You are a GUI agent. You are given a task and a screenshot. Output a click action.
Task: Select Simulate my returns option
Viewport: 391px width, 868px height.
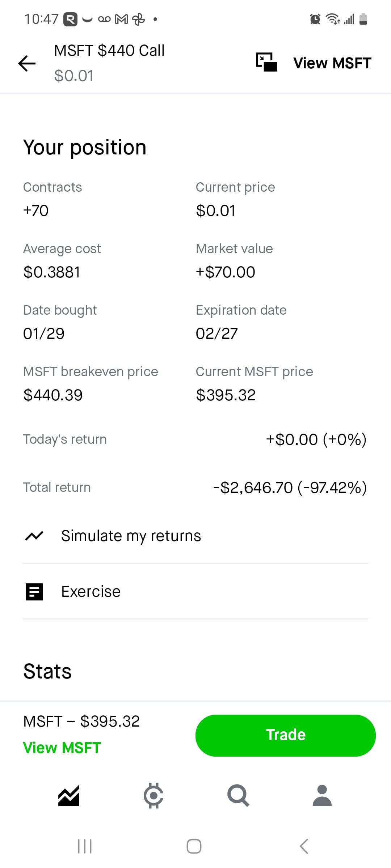131,536
